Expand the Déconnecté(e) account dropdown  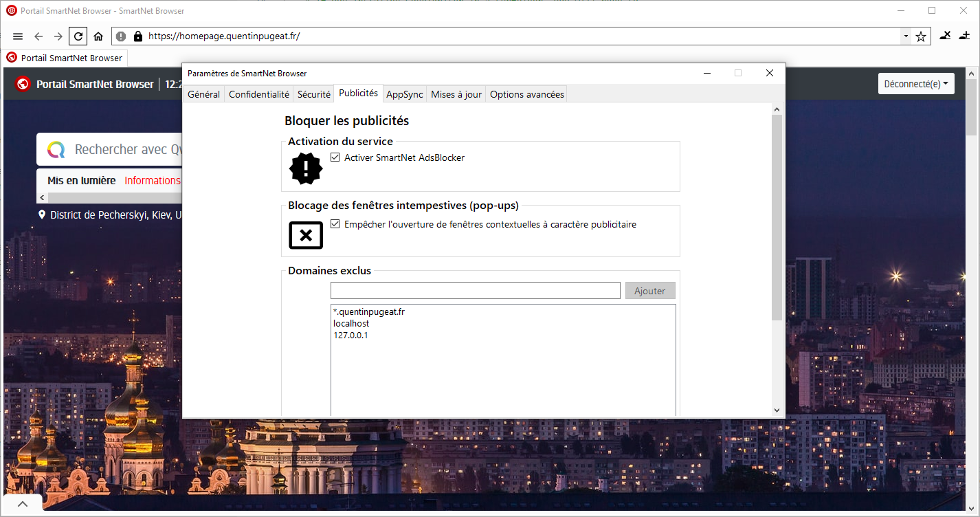(x=916, y=84)
